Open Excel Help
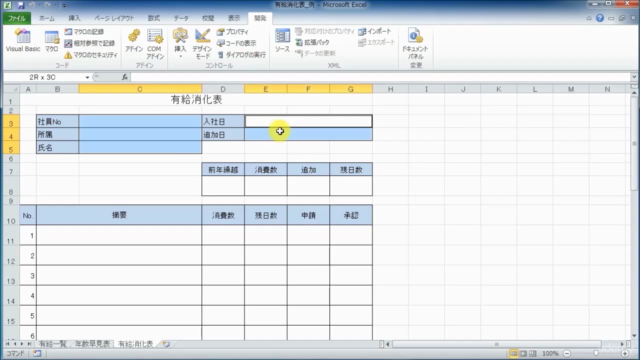This screenshot has height=360, width=640. [x=600, y=18]
